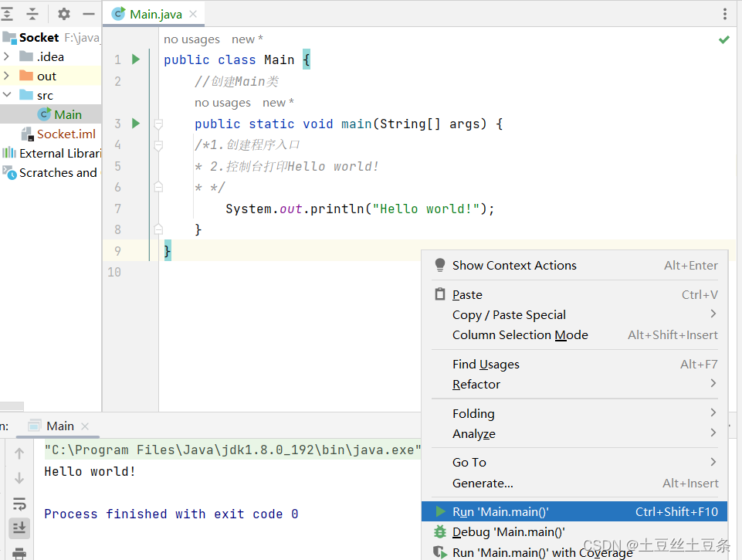Click the '//创建Main类' comment line

coord(236,81)
